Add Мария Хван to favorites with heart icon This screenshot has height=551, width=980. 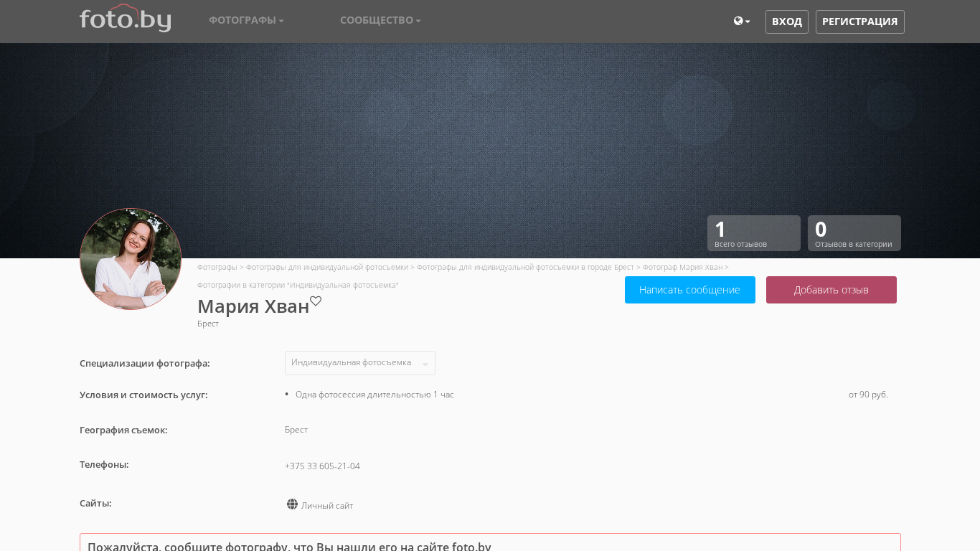tap(316, 301)
